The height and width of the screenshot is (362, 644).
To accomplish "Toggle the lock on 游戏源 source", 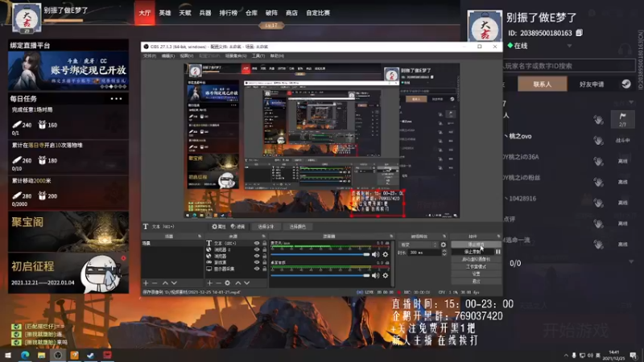I will (265, 262).
